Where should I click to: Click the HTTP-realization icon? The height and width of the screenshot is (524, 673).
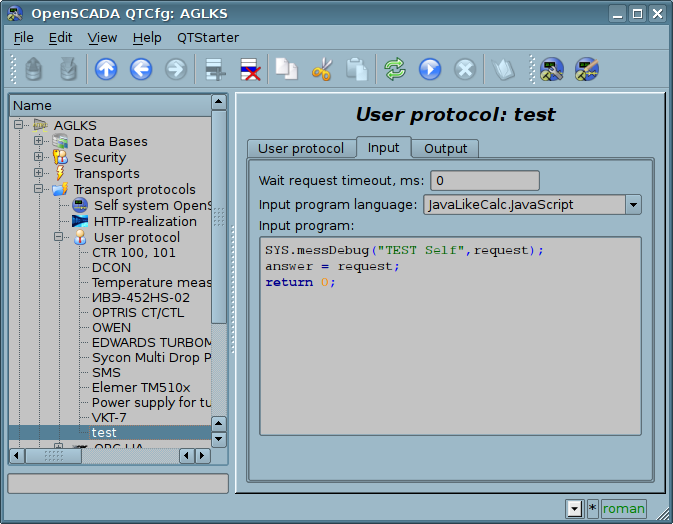(80, 221)
